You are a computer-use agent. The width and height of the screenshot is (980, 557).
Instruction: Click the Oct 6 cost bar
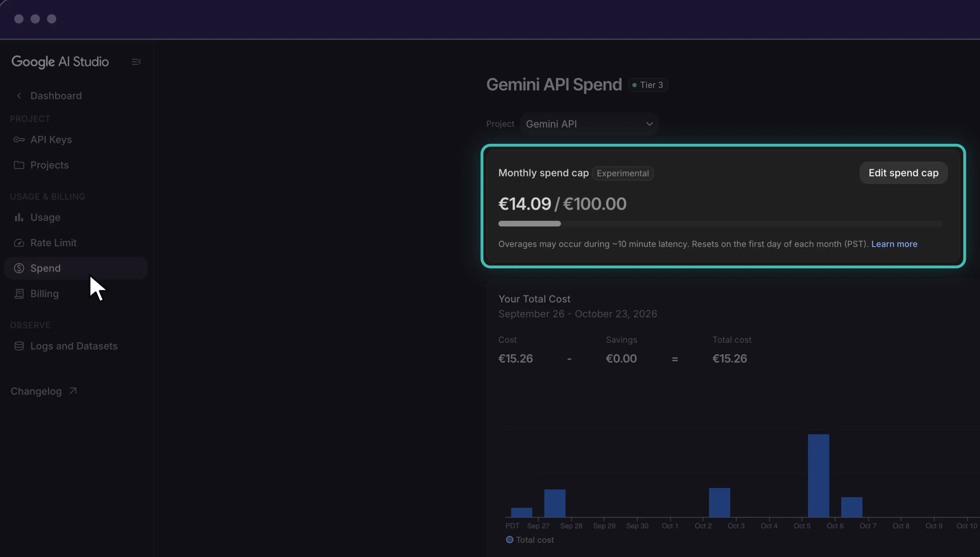point(851,507)
